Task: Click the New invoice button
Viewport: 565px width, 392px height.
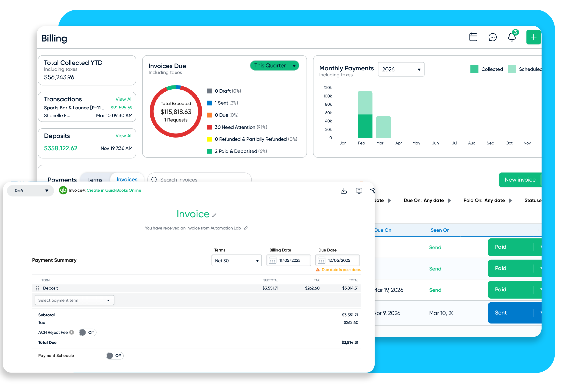Action: [x=520, y=179]
